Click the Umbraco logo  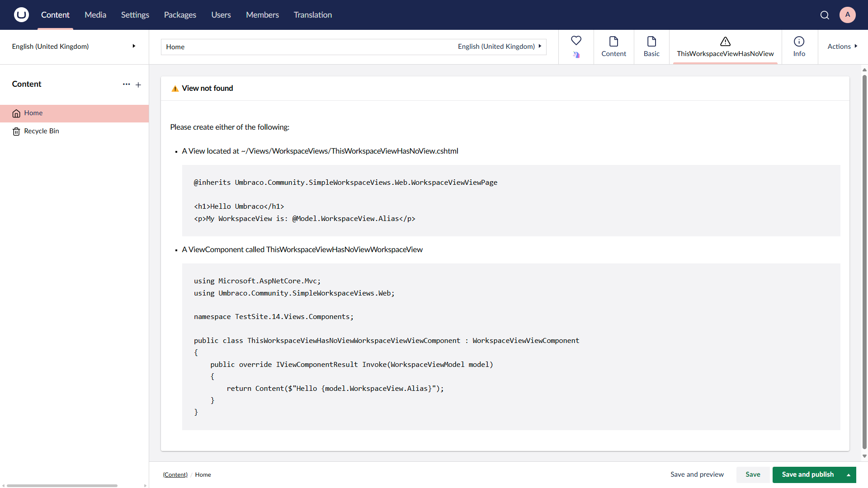21,14
